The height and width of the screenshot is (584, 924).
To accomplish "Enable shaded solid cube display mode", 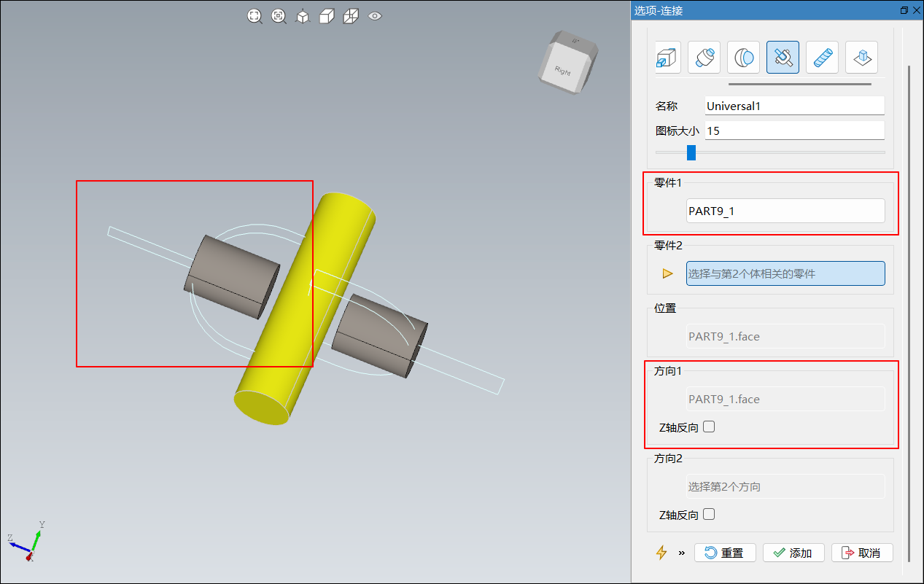I will 327,16.
